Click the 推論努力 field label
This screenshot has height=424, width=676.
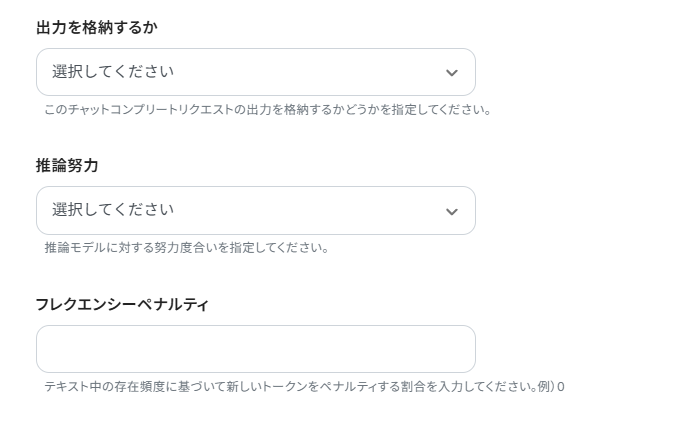[x=67, y=165]
